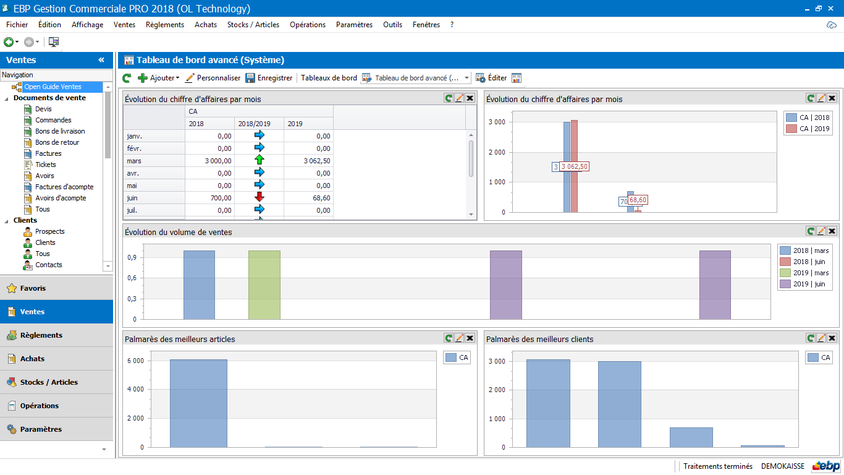Edit the meilleurs clients widget

(821, 338)
